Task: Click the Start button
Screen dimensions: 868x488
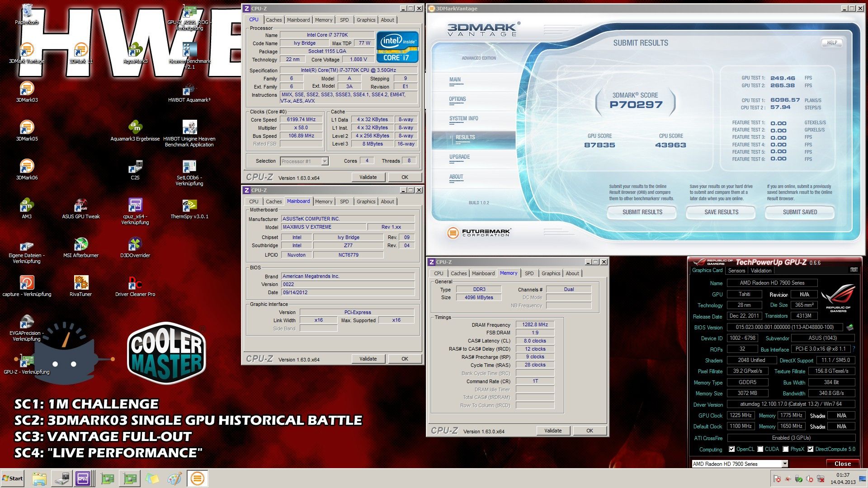Action: (13, 479)
